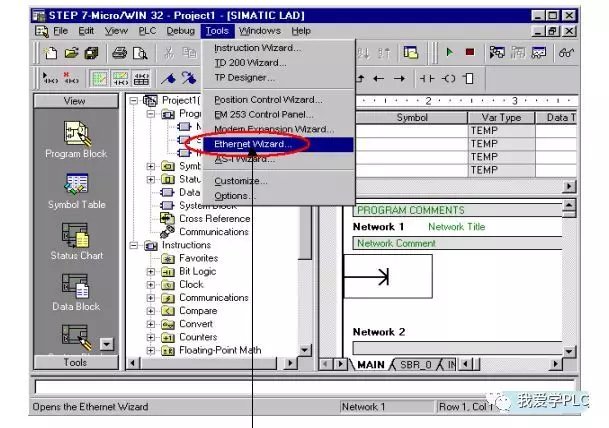Click the Print toolbar icon
This screenshot has width=609, height=428.
[118, 52]
